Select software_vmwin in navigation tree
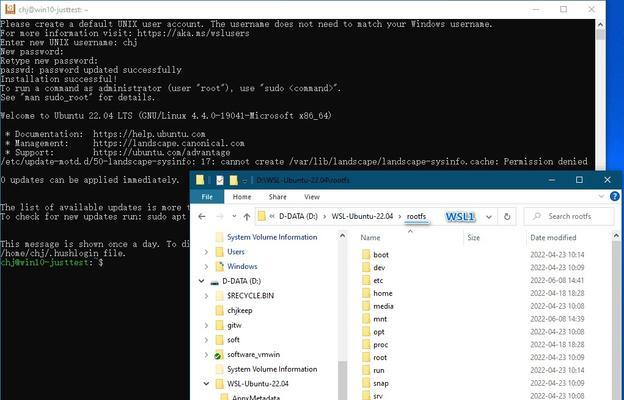The height and width of the screenshot is (400, 624). click(254, 355)
